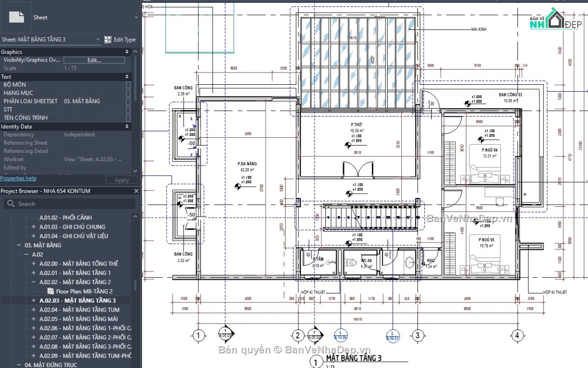Expand 'A.02.00 - MẶT BẰNG TỔNG THỂ'
This screenshot has width=588, height=368.
(x=33, y=264)
